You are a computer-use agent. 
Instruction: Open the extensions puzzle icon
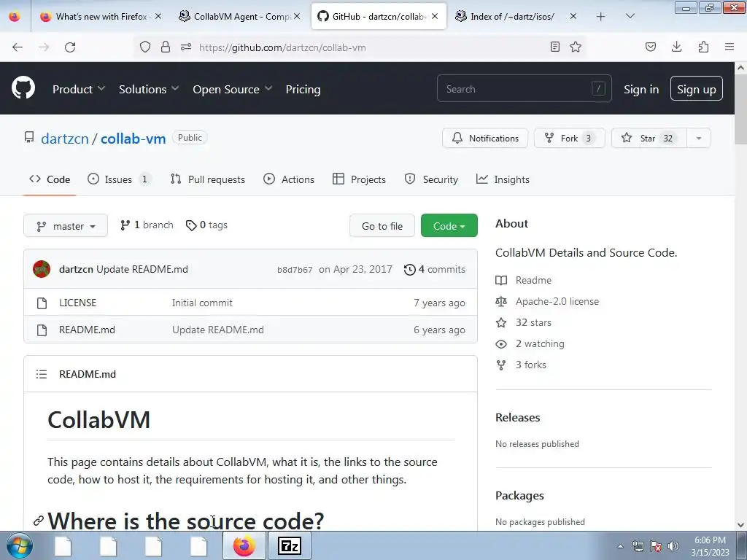[703, 47]
